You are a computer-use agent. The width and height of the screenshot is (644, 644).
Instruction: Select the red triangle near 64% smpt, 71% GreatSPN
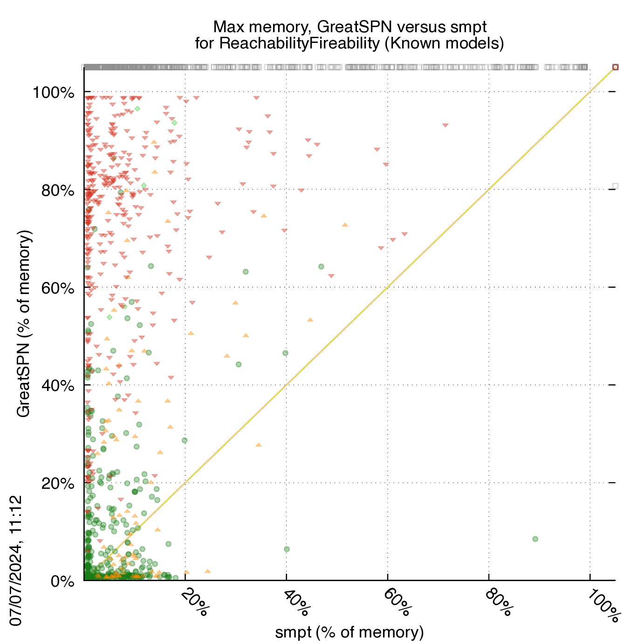tap(404, 234)
